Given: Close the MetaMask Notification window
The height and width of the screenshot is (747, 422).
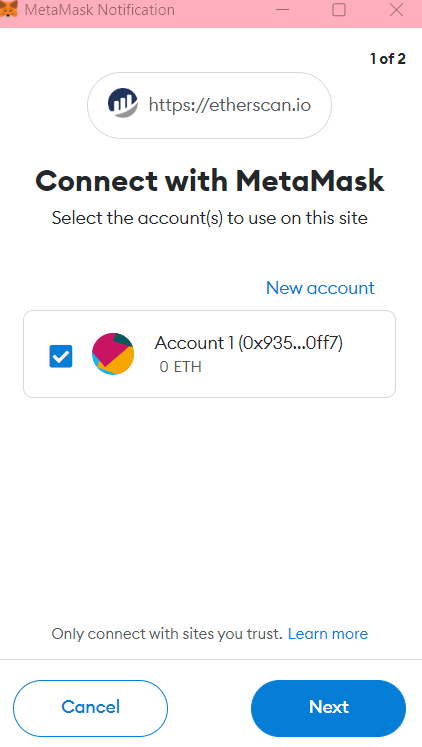Looking at the screenshot, I should click(396, 10).
